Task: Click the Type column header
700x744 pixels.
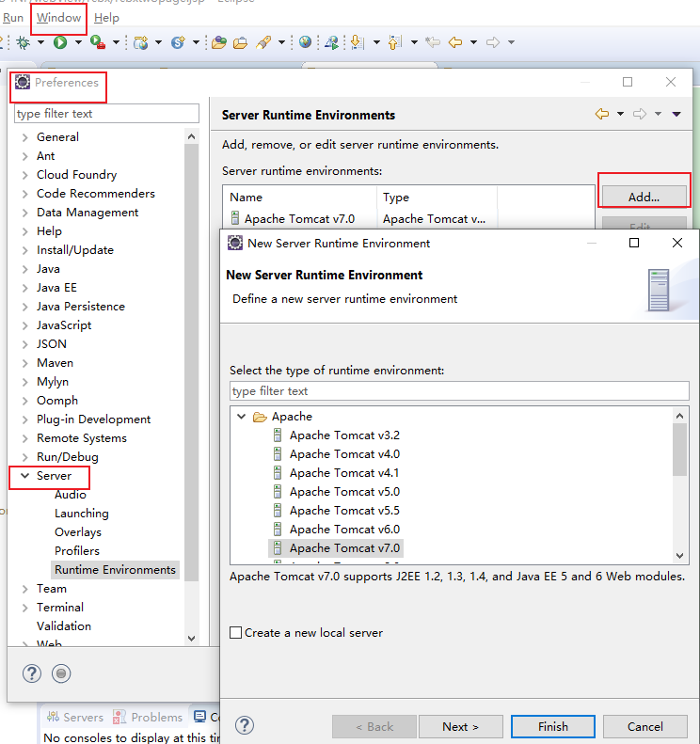Action: [437, 198]
